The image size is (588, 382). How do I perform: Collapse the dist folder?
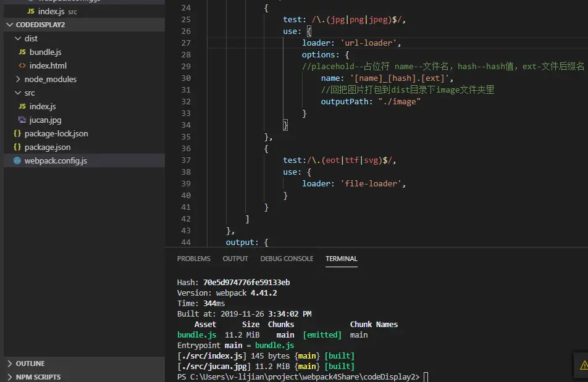point(18,38)
